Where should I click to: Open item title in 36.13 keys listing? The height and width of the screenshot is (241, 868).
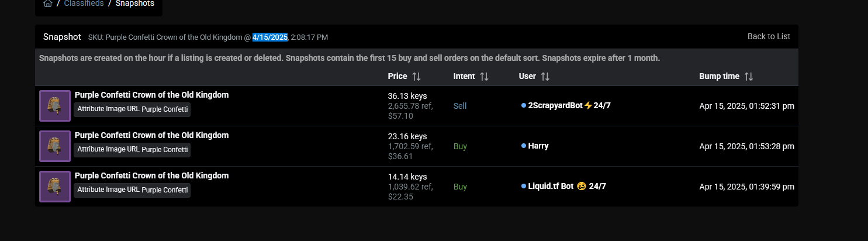coord(151,95)
